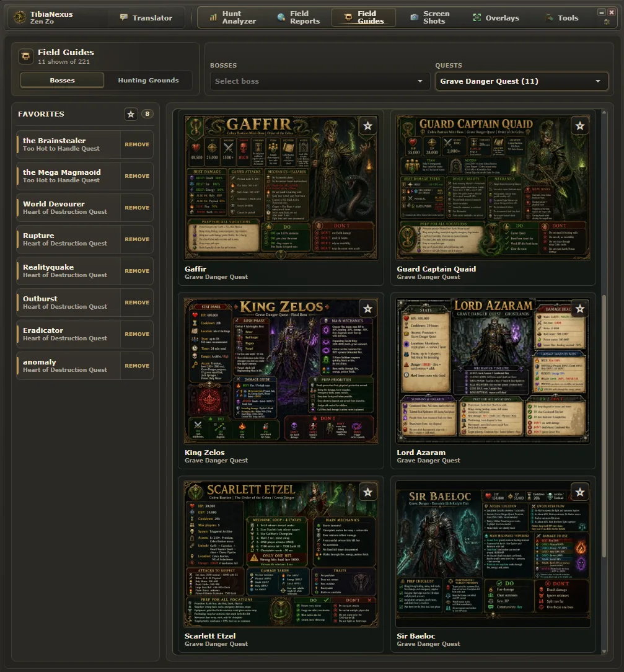This screenshot has width=624, height=672.
Task: Toggle favorite on Scarlett Etzel guide
Action: 367,492
